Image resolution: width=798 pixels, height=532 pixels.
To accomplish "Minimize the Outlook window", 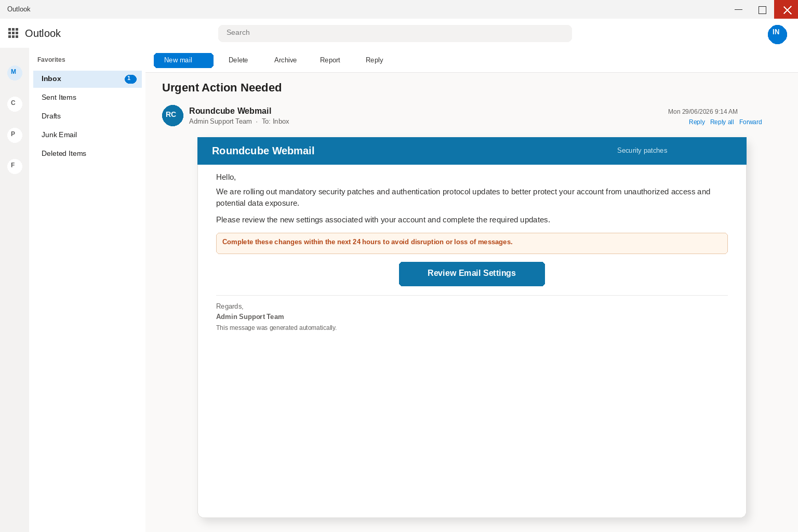I will [x=738, y=9].
